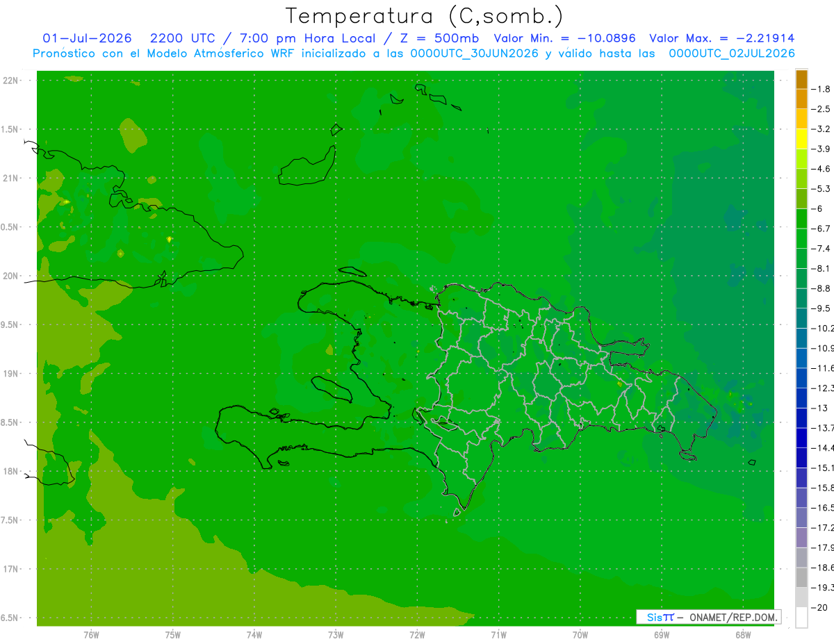This screenshot has height=644, width=834.
Task: Click 'Valor Min. = -10.0896' text
Action: [x=564, y=38]
